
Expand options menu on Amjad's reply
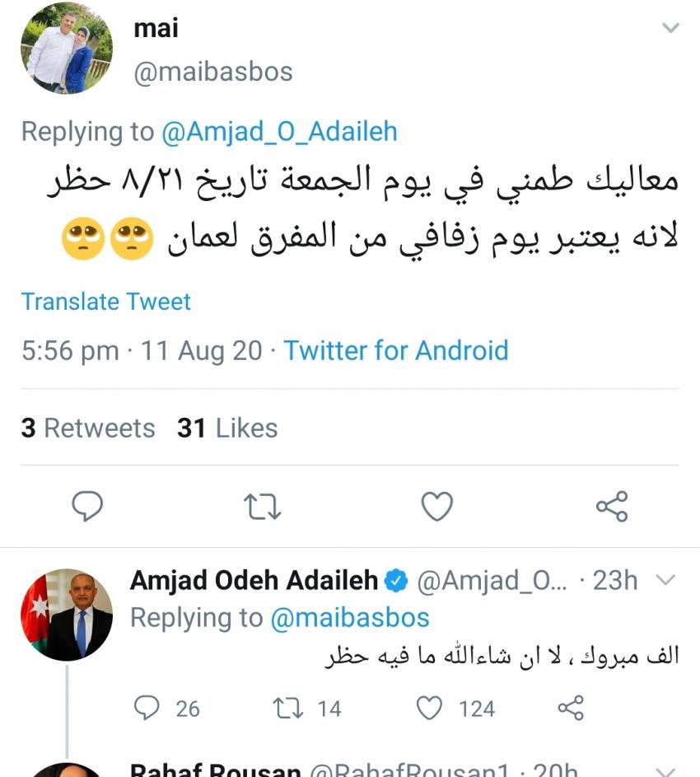click(x=664, y=581)
